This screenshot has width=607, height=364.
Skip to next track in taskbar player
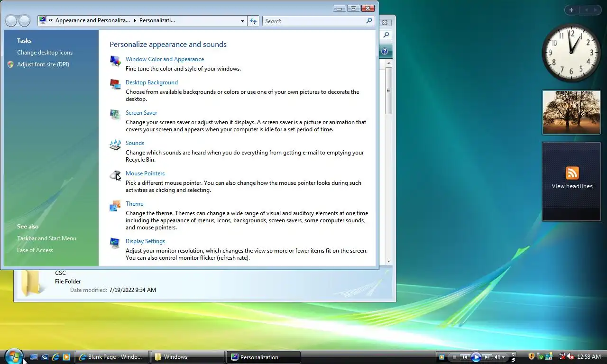487,357
